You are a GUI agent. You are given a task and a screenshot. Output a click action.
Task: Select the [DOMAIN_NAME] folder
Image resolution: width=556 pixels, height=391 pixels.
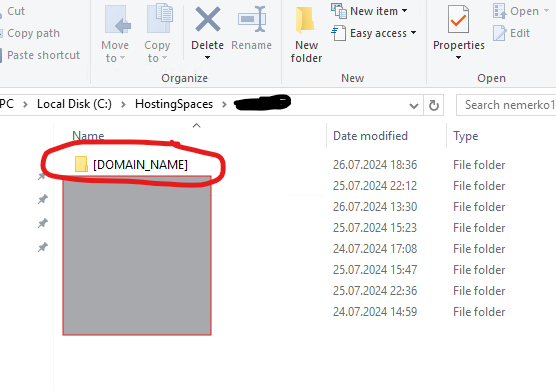(x=131, y=164)
